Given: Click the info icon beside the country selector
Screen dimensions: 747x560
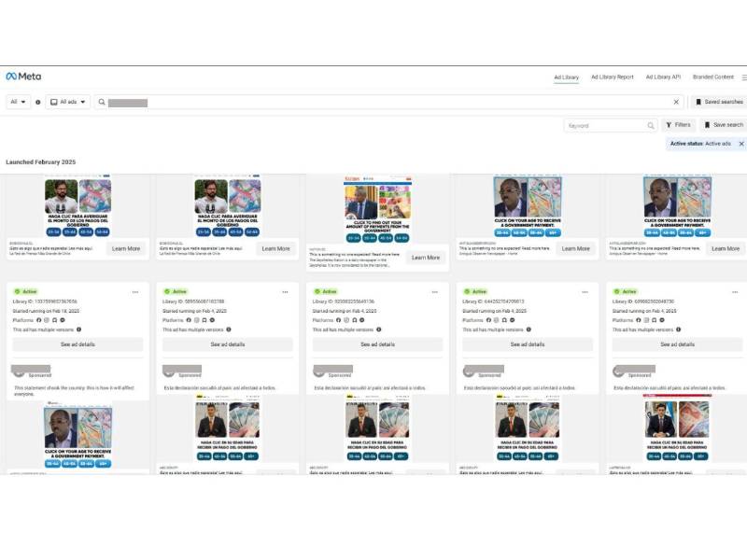Looking at the screenshot, I should pyautogui.click(x=37, y=101).
